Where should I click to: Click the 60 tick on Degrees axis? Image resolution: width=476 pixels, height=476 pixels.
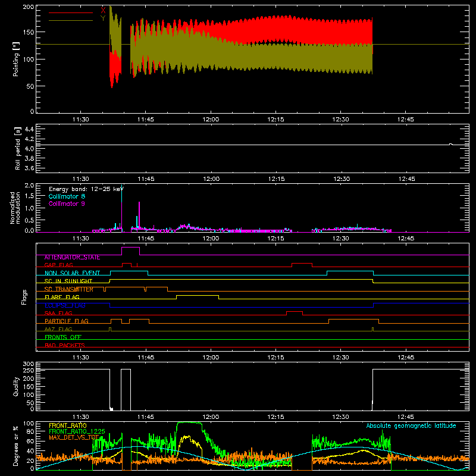pos(30,441)
